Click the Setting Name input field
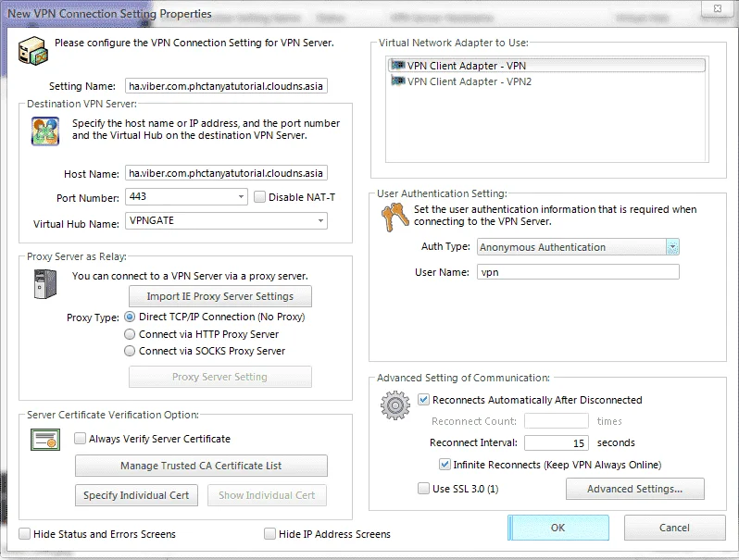 coord(226,86)
